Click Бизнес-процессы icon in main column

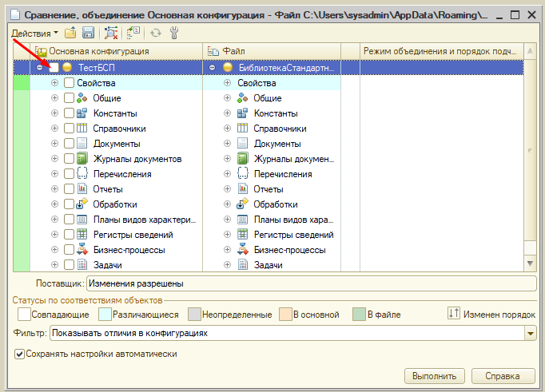click(82, 249)
